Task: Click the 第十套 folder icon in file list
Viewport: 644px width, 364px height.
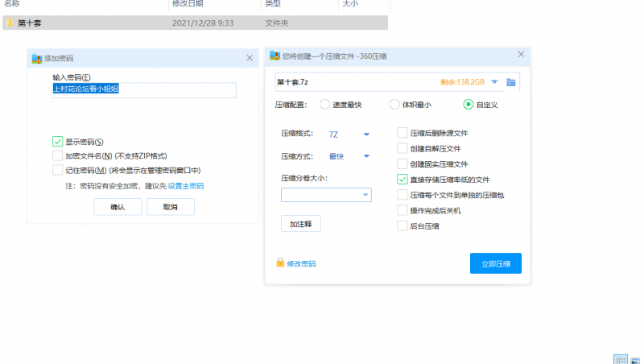Action: click(10, 23)
